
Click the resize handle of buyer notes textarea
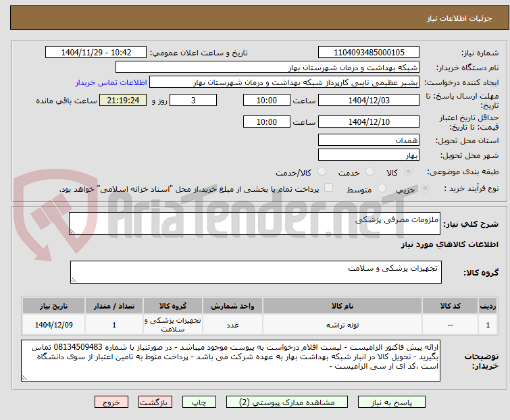[24, 377]
